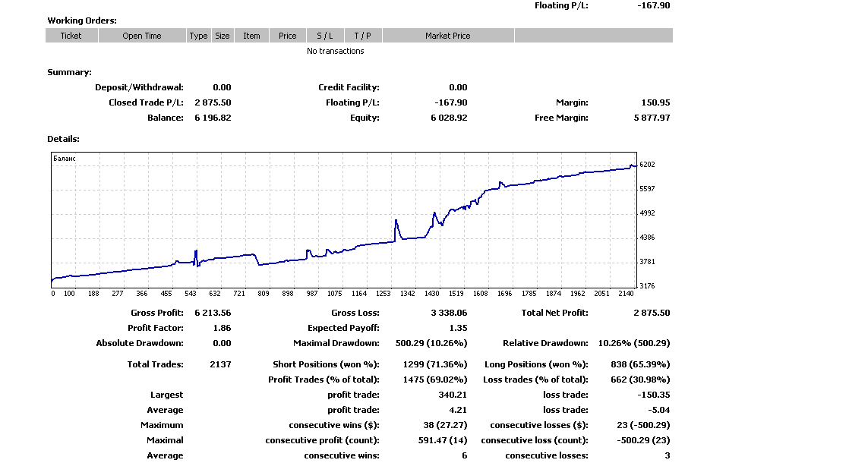Click the Market Price column header
The height and width of the screenshot is (463, 868).
[448, 36]
